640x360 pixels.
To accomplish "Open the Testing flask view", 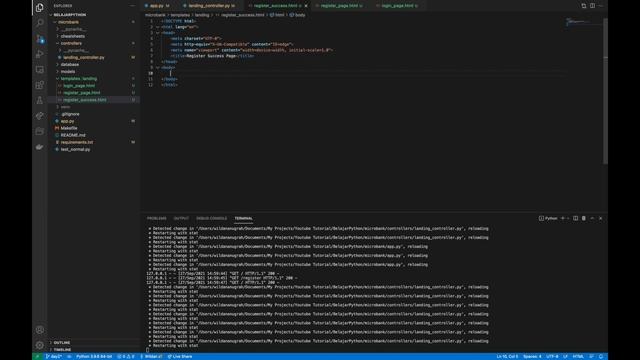I will pos(40,100).
